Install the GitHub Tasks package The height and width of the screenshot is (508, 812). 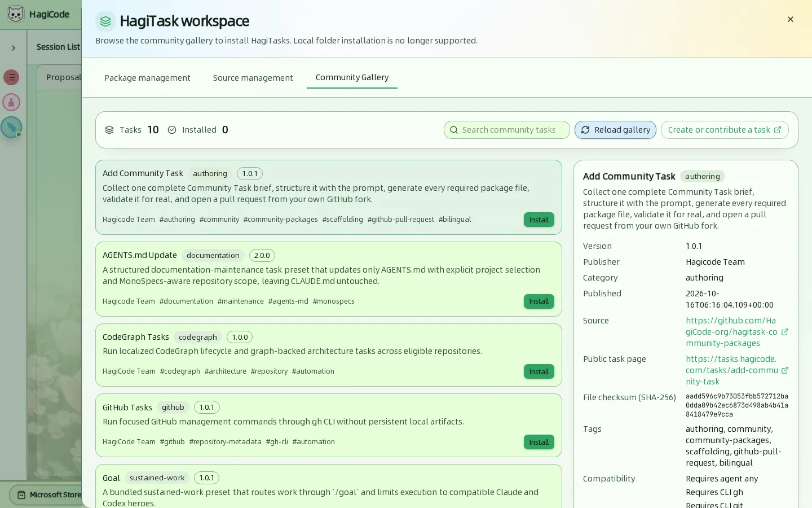coord(539,442)
